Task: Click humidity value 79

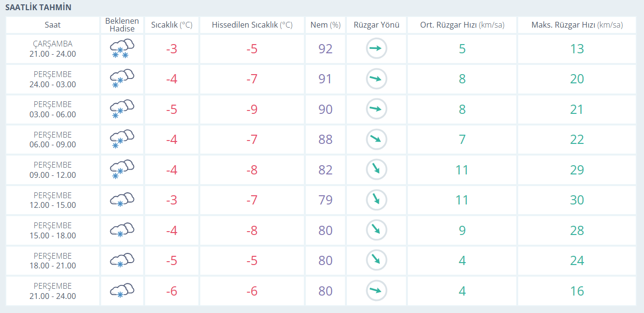Action: pos(326,200)
